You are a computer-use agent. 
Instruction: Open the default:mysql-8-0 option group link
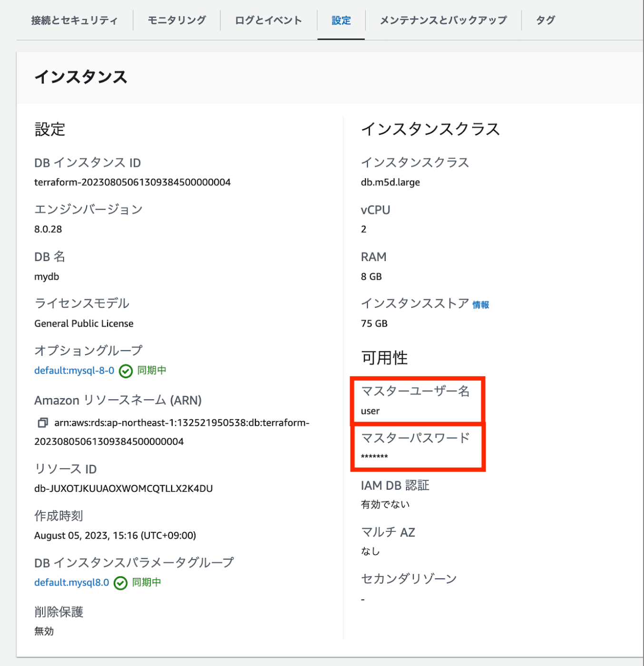pos(74,371)
